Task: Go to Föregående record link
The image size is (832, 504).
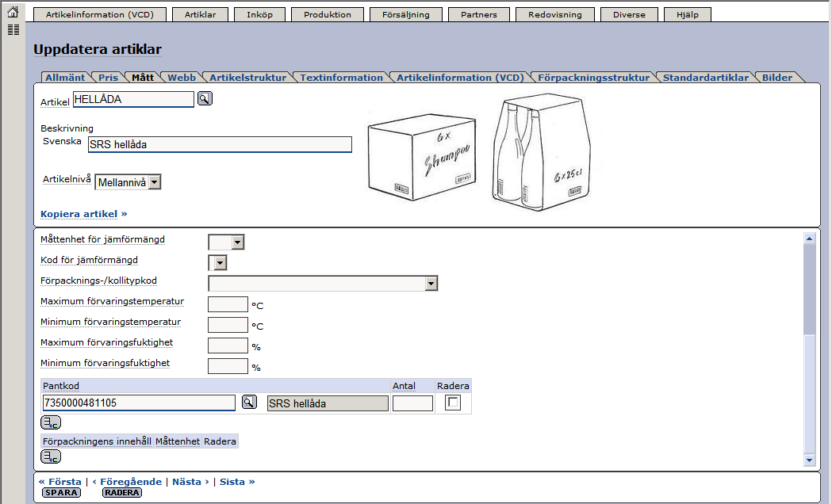Action: pos(127,482)
